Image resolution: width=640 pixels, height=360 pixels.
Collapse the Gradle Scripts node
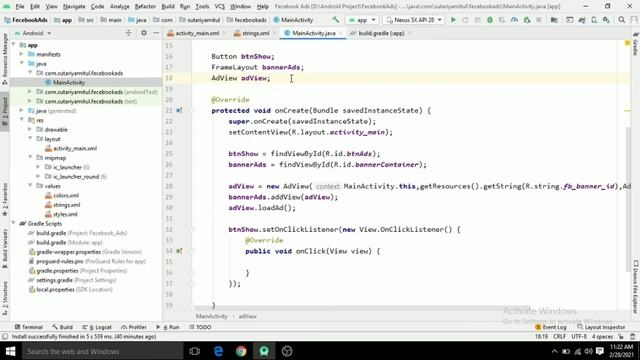pyautogui.click(x=14, y=223)
